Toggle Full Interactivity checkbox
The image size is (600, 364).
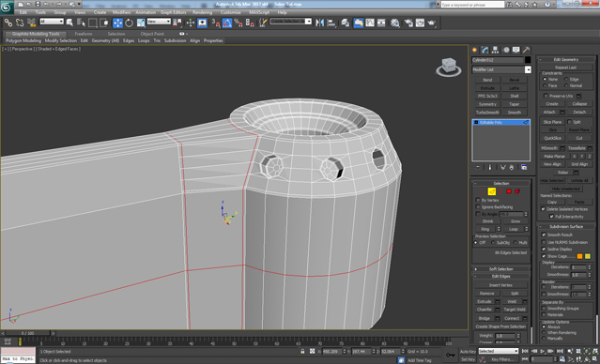(551, 217)
